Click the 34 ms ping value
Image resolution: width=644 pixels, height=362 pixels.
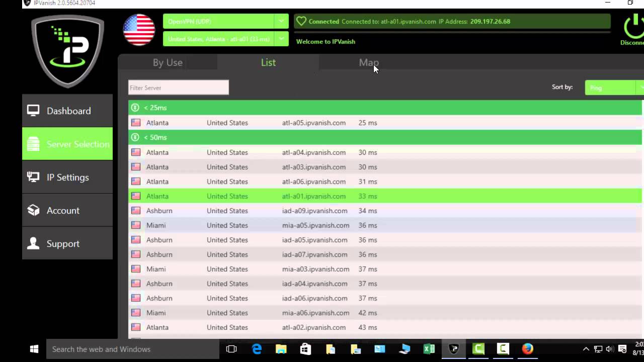point(368,211)
